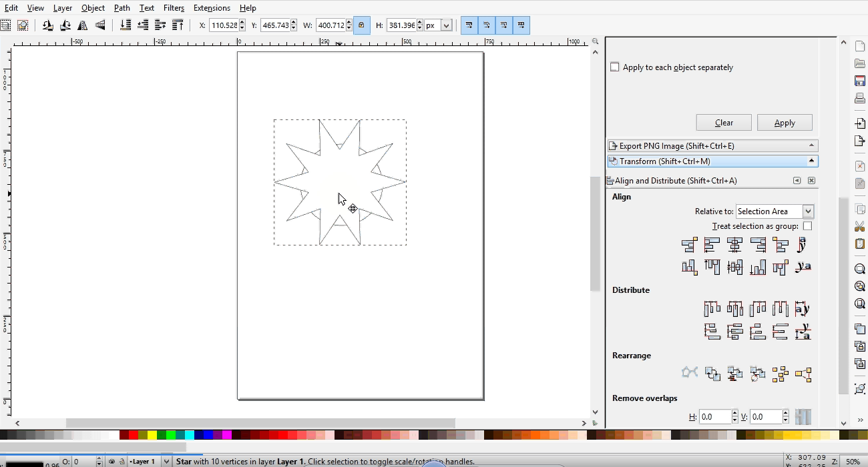Enable Apply to each object separately
The height and width of the screenshot is (467, 868).
(615, 67)
